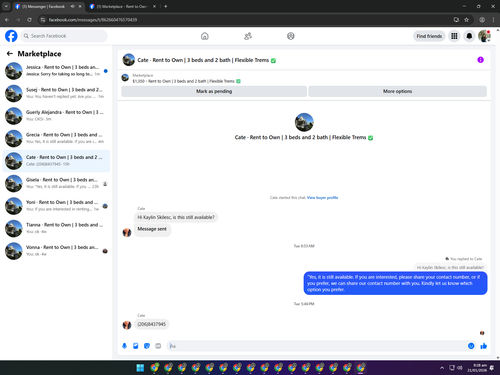This screenshot has height=375, width=500.
Task: Open conversation information purple icon
Action: click(480, 60)
